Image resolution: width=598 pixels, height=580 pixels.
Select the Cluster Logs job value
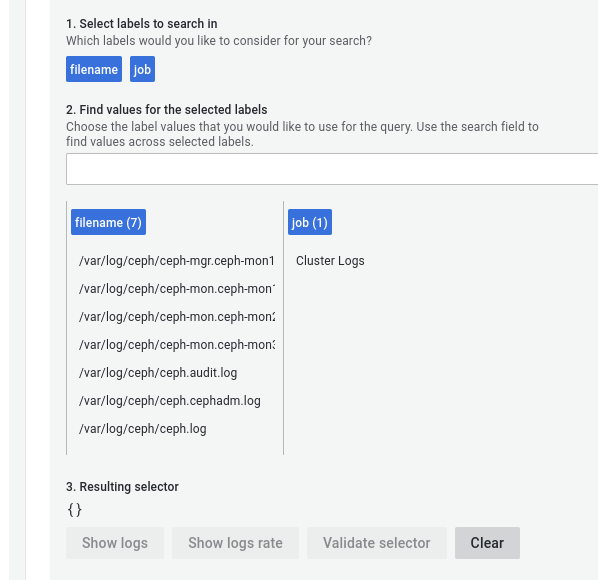(330, 261)
